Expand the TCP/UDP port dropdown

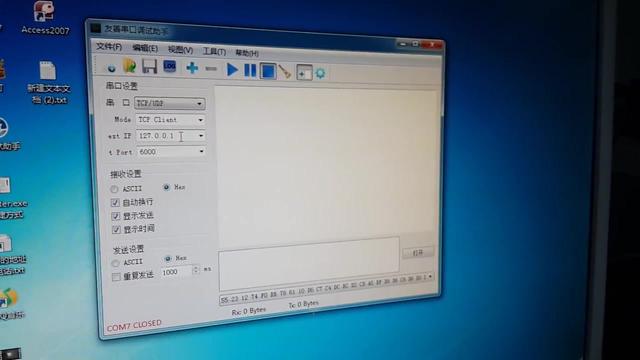[x=199, y=104]
